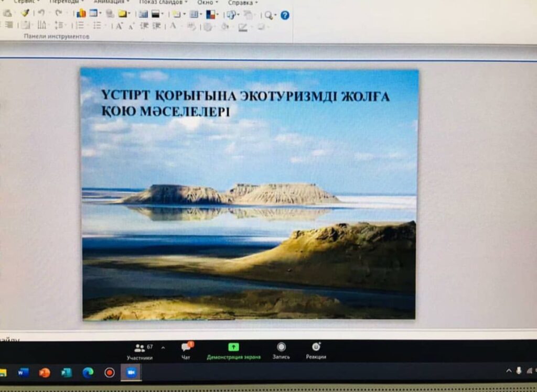Open the Показ слайдов menu
Viewport: 537px width, 392px height.
click(163, 2)
